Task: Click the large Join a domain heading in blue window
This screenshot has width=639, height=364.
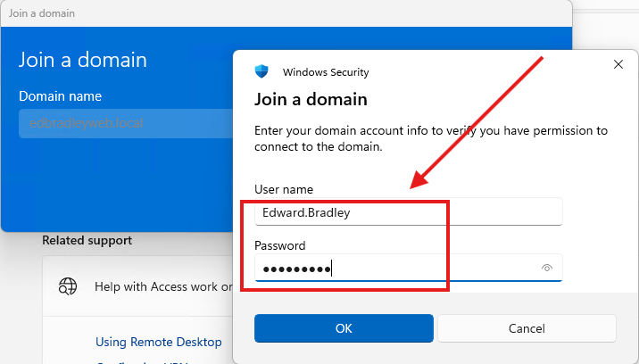Action: [83, 60]
